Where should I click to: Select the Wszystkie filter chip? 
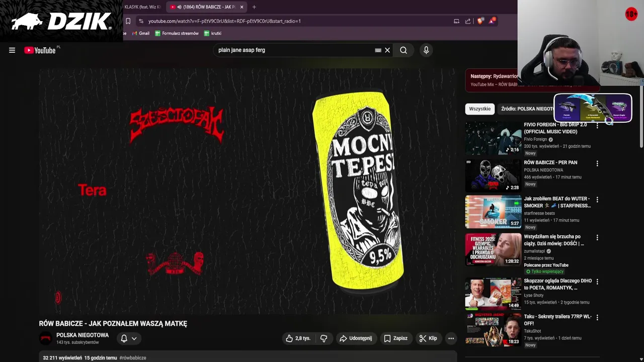click(x=479, y=109)
